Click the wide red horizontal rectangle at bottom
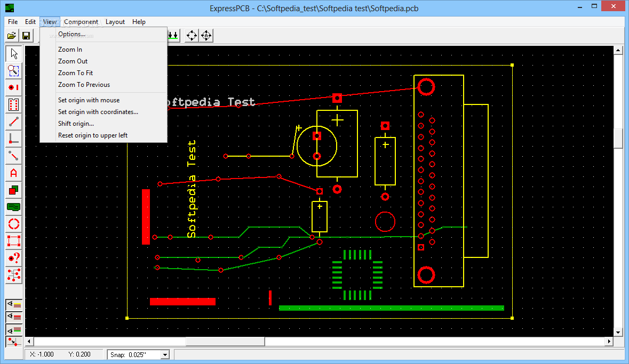Screen dimensions: 629x364 182,302
